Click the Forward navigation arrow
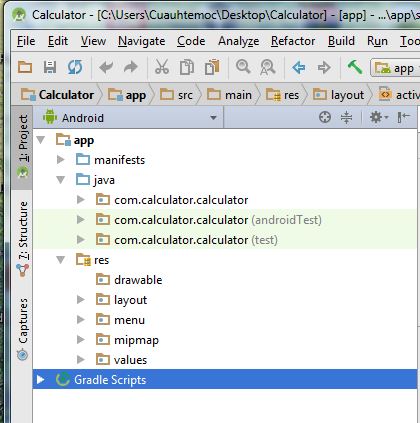 tap(324, 68)
